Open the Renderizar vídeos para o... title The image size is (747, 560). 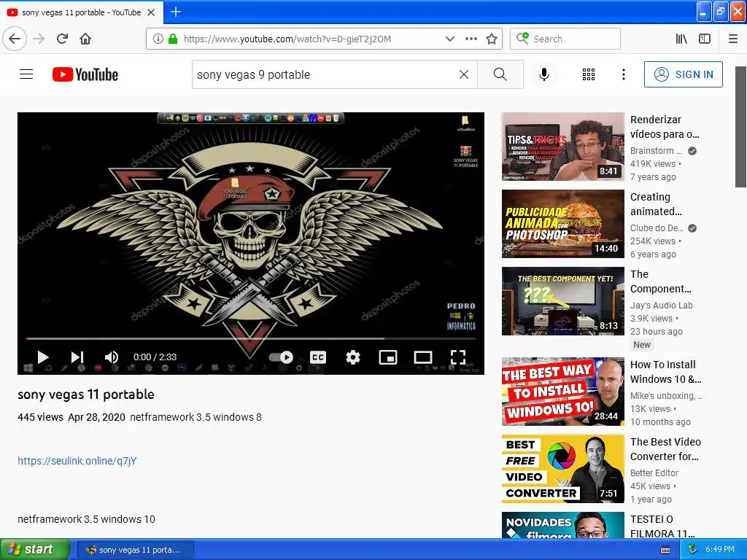tap(665, 127)
